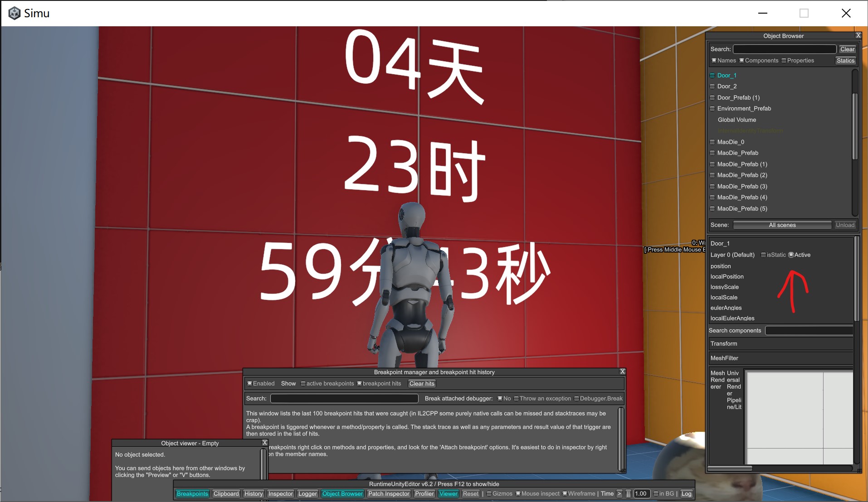868x502 pixels.
Task: Click the Unload scene button
Action: coord(845,225)
